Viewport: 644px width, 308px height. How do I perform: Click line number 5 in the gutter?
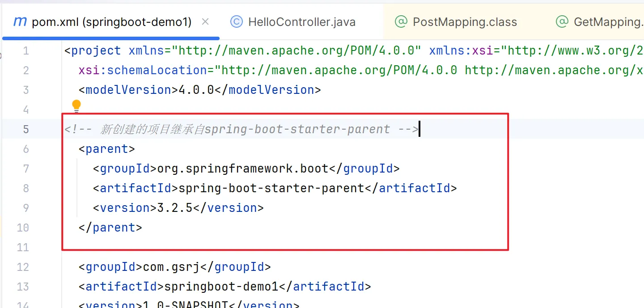tap(25, 129)
